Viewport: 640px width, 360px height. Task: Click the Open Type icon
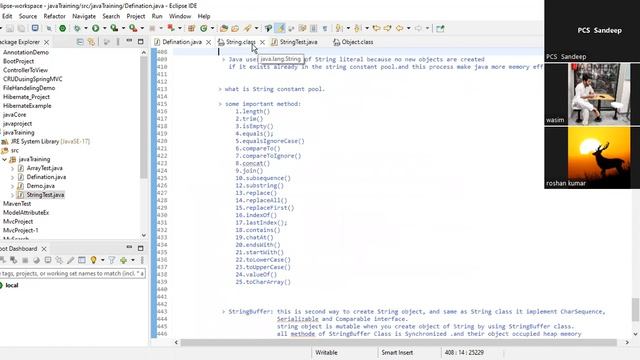pyautogui.click(x=224, y=28)
